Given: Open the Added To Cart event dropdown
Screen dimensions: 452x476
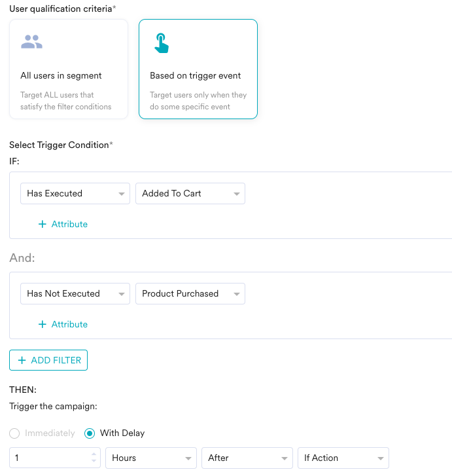Looking at the screenshot, I should (x=190, y=193).
